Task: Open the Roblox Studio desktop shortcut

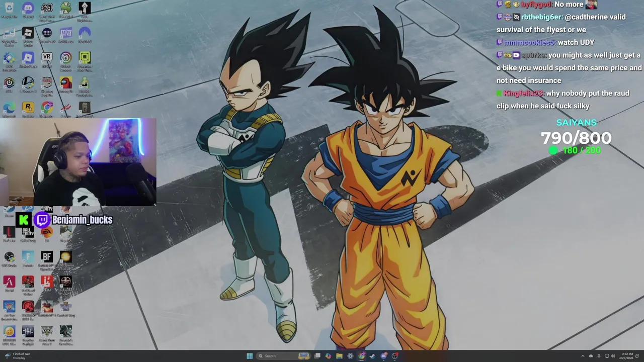Action: pyautogui.click(x=28, y=36)
